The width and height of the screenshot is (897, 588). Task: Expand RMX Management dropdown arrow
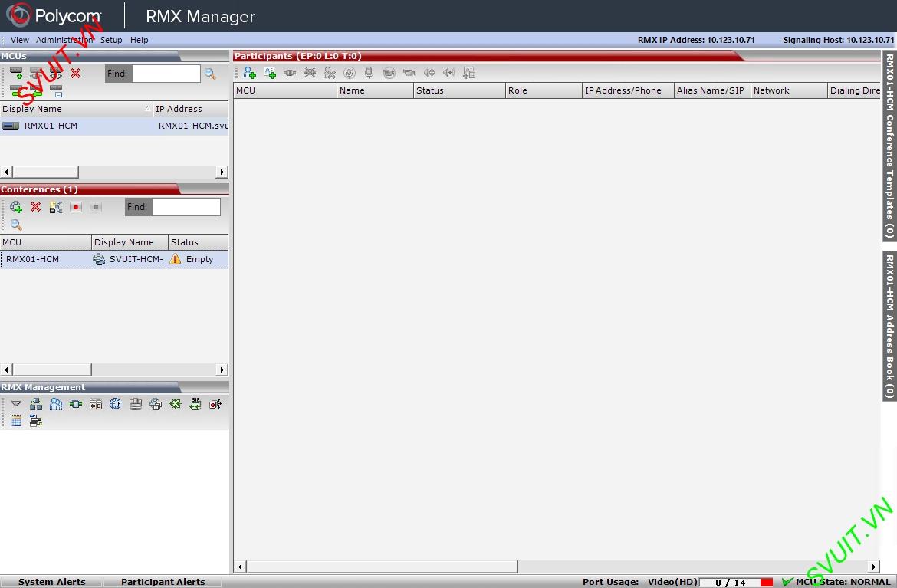16,404
